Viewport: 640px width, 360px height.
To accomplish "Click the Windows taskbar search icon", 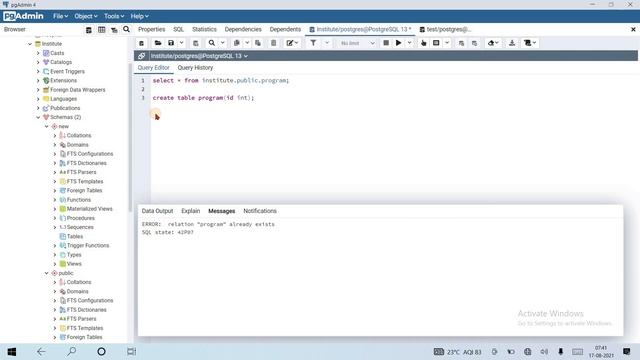I will click(72, 351).
